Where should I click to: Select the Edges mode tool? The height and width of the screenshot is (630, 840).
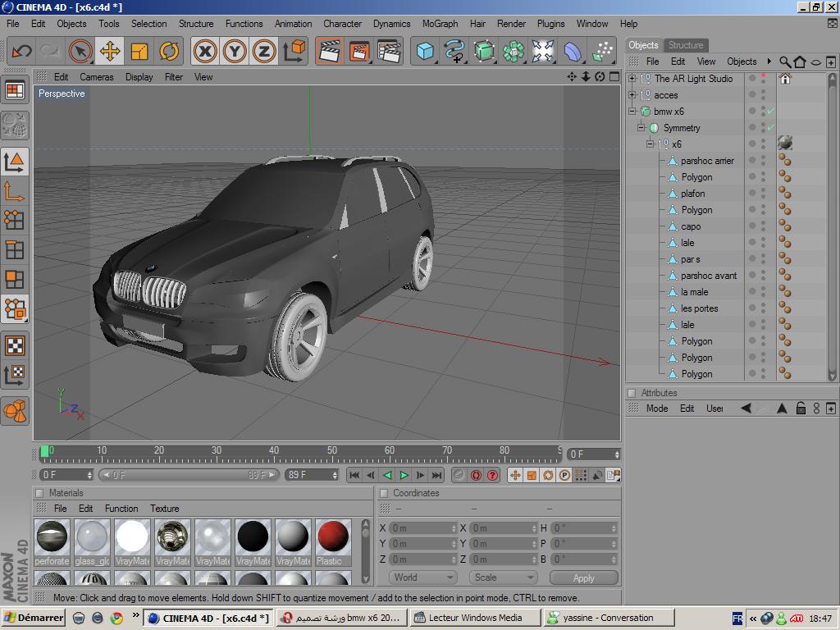(15, 250)
